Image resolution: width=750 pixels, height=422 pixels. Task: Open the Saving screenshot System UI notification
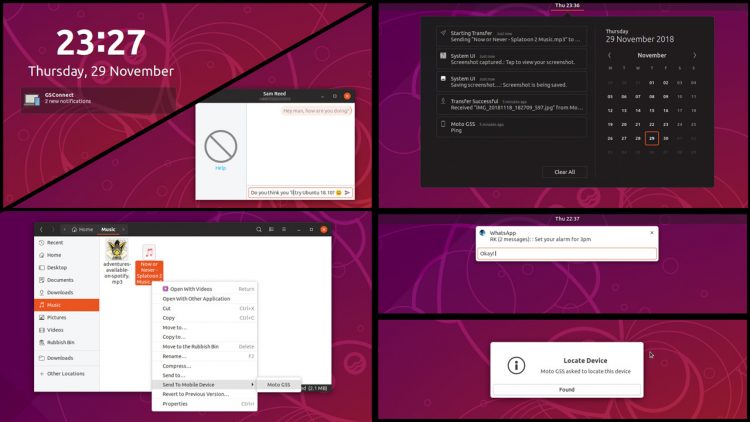512,81
